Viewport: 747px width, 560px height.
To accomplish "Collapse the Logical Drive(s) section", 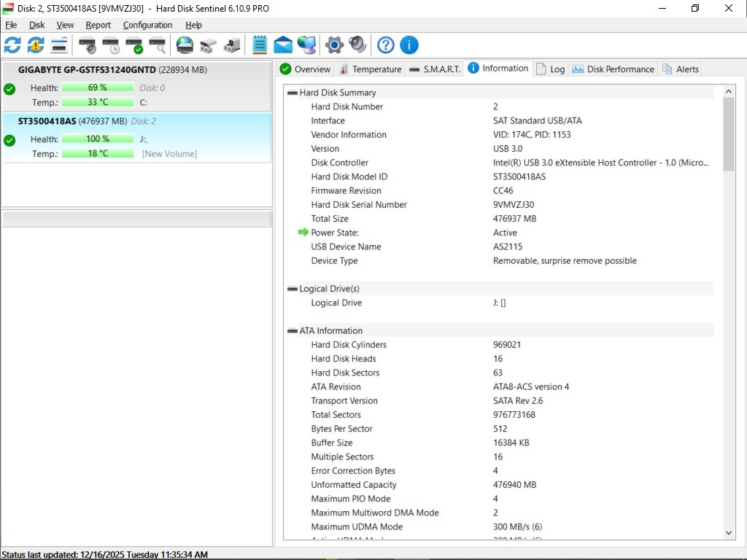I will pyautogui.click(x=293, y=289).
